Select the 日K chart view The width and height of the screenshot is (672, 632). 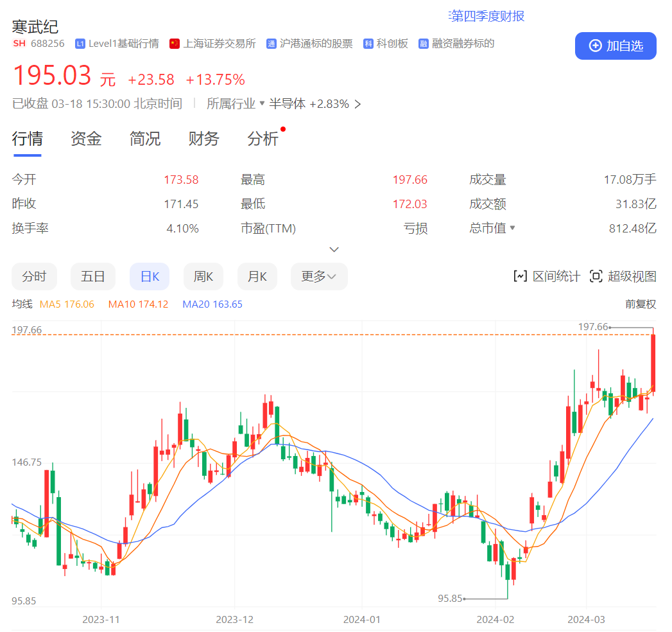tap(150, 276)
